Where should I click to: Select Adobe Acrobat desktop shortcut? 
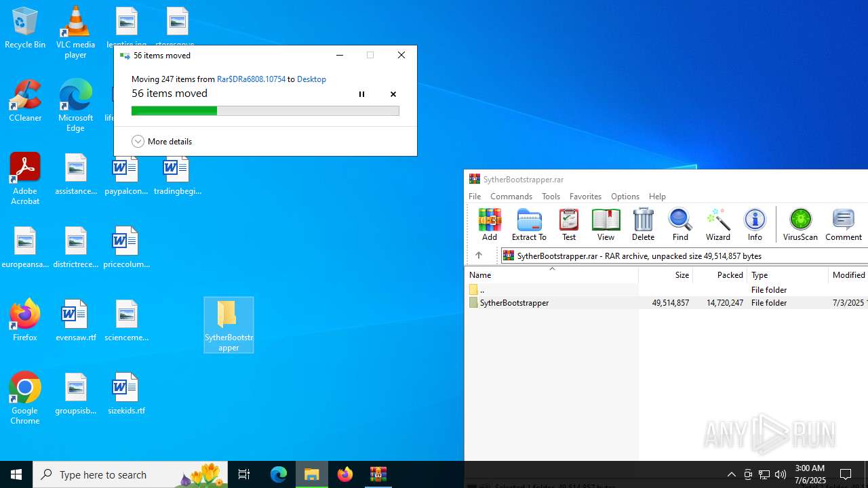coord(25,179)
